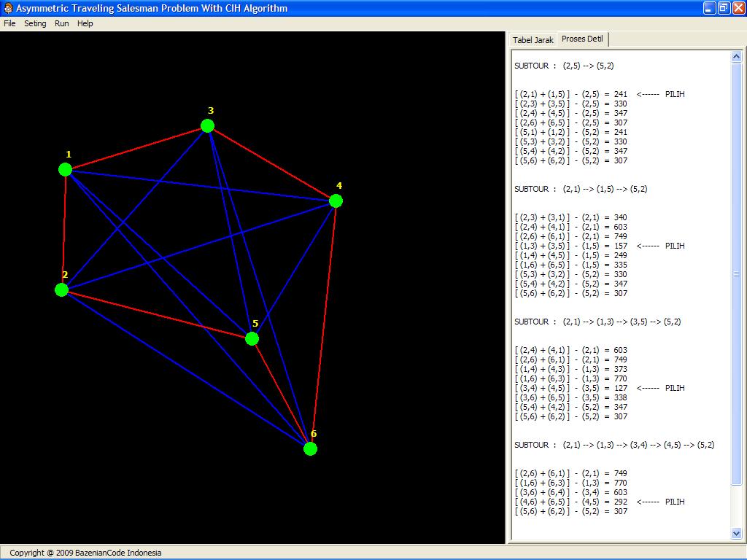Image resolution: width=747 pixels, height=560 pixels.
Task: Click the green node labeled 6
Action: pyautogui.click(x=311, y=448)
